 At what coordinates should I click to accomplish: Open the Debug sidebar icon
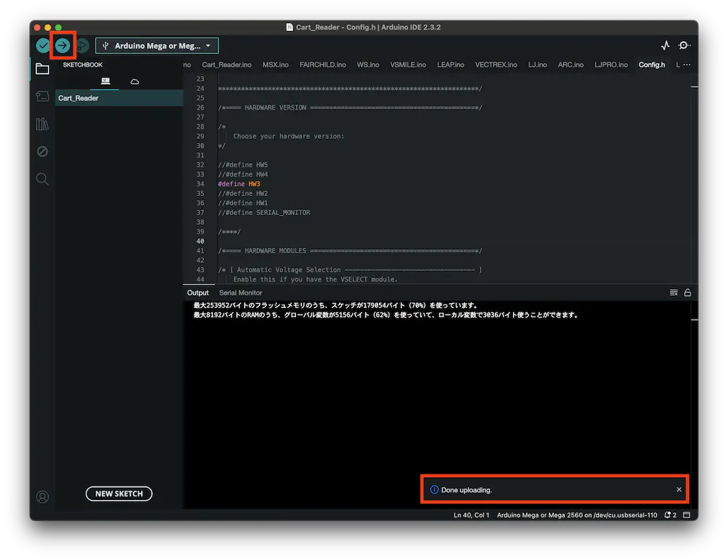tap(42, 152)
